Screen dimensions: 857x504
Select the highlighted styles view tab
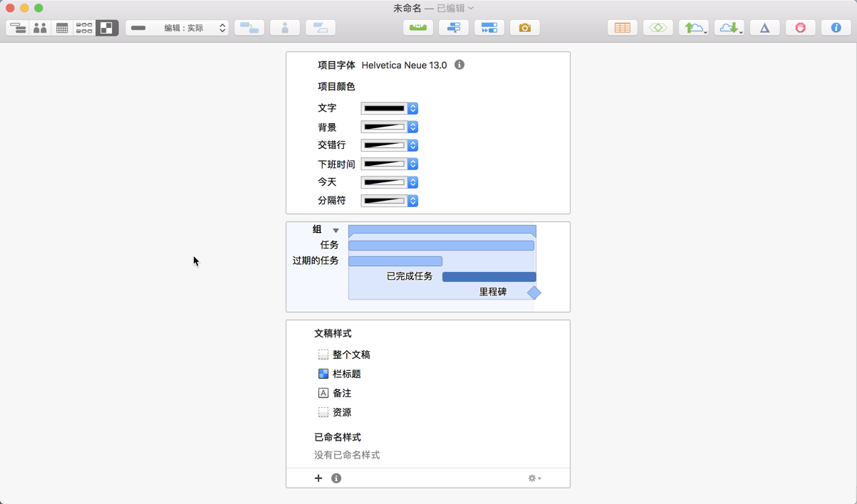click(106, 27)
